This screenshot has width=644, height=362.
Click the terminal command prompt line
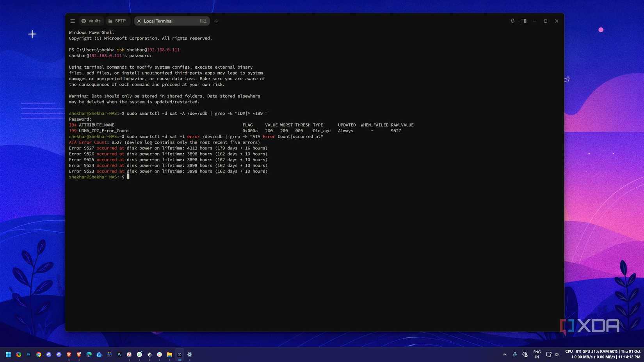(x=99, y=177)
